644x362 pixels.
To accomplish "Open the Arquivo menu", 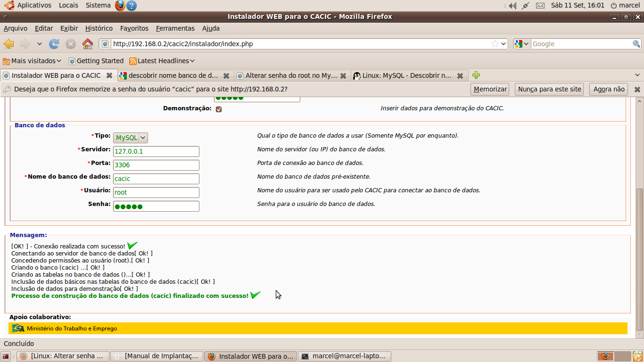I will 16,28.
